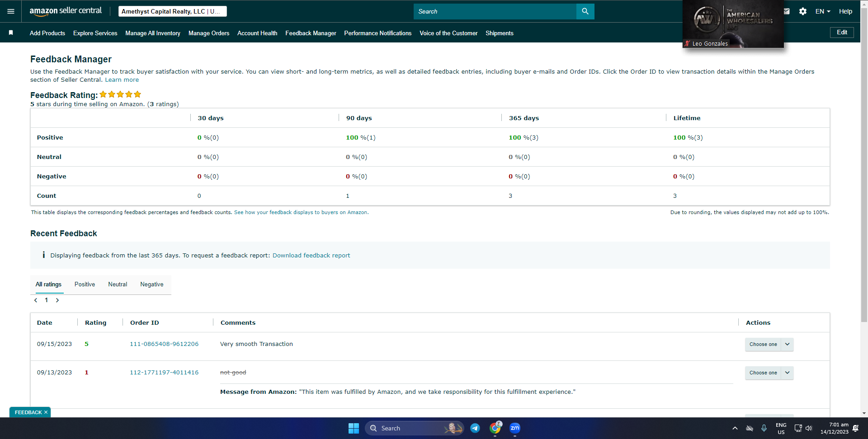Click the 'Lifetime' column header
868x439 pixels.
pyautogui.click(x=687, y=118)
